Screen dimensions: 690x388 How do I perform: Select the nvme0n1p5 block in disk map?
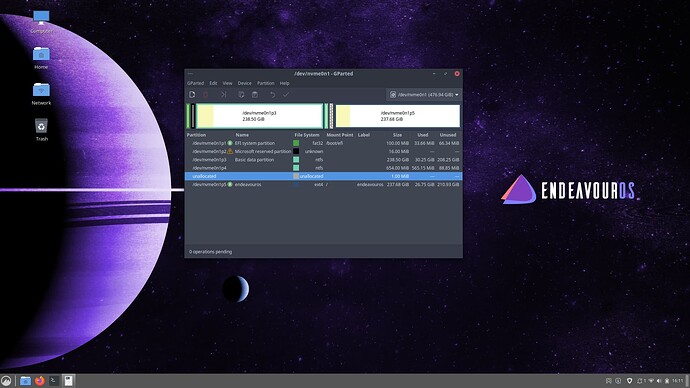tap(397, 116)
